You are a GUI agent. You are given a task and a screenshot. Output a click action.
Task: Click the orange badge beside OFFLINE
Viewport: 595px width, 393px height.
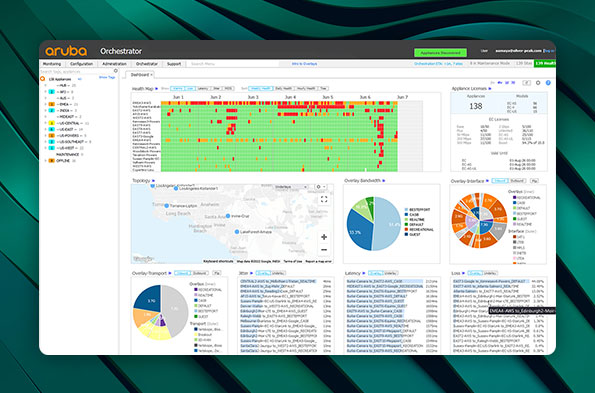52,160
